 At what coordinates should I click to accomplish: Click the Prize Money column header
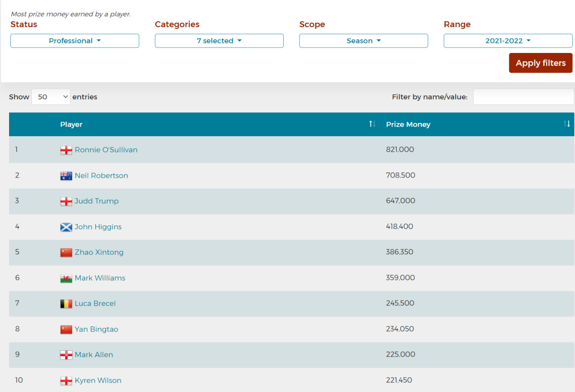pos(408,124)
